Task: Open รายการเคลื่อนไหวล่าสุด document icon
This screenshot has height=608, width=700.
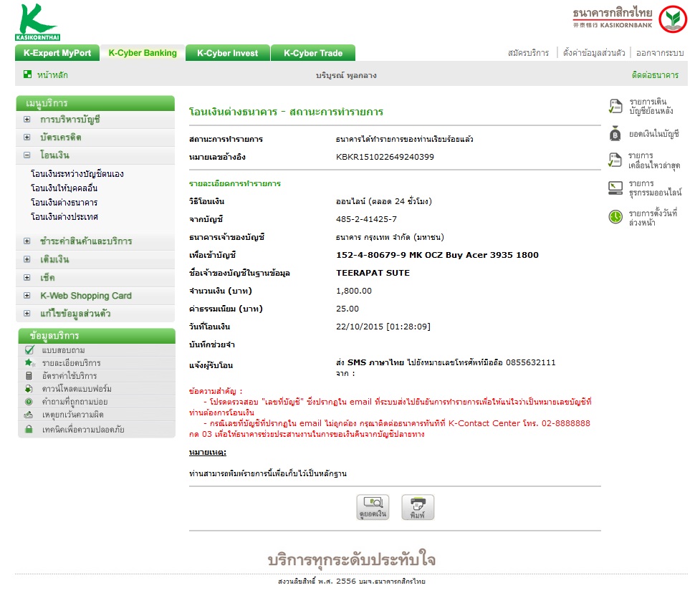Action: 615,160
